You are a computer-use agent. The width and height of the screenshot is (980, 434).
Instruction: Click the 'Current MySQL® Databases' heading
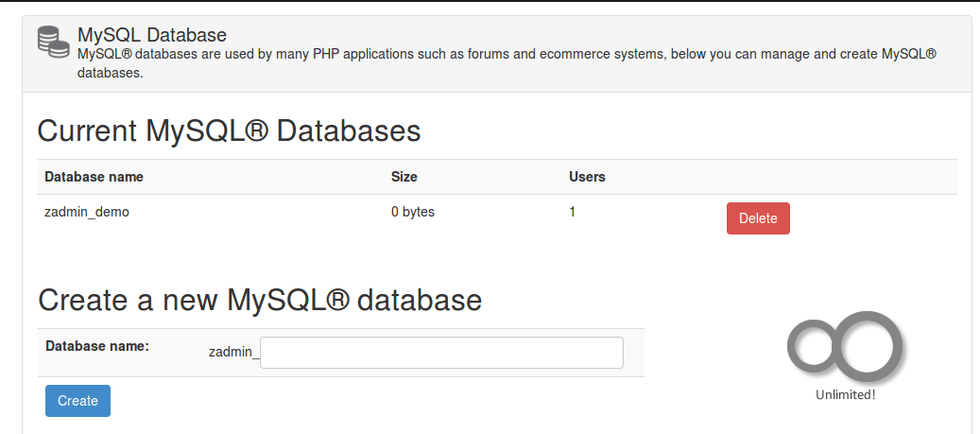[229, 131]
